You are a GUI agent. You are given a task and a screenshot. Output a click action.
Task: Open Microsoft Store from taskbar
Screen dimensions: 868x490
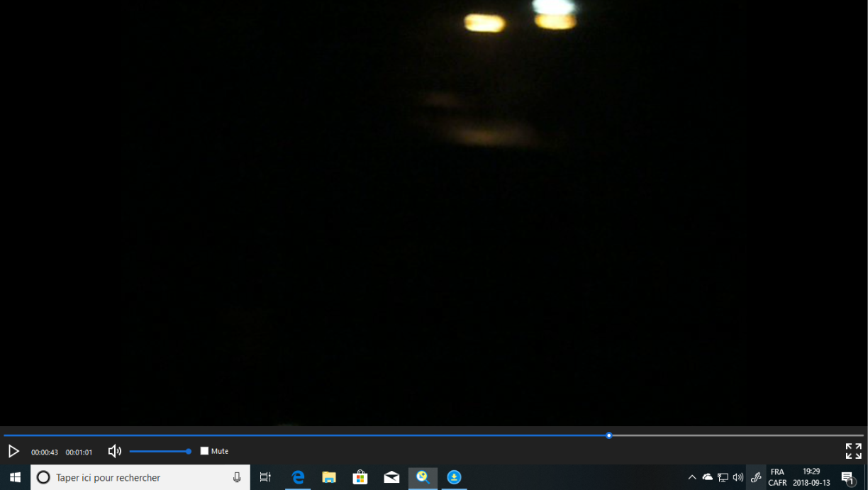click(x=360, y=477)
